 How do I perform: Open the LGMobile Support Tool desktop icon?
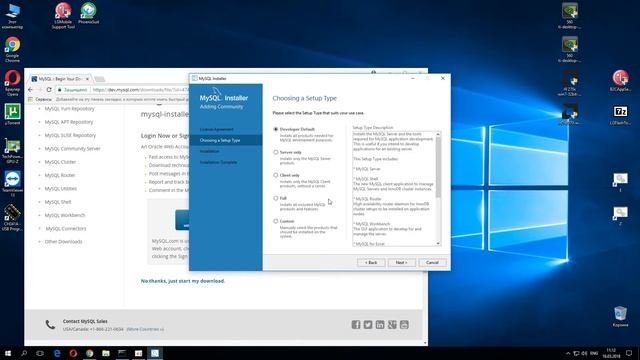point(63,16)
